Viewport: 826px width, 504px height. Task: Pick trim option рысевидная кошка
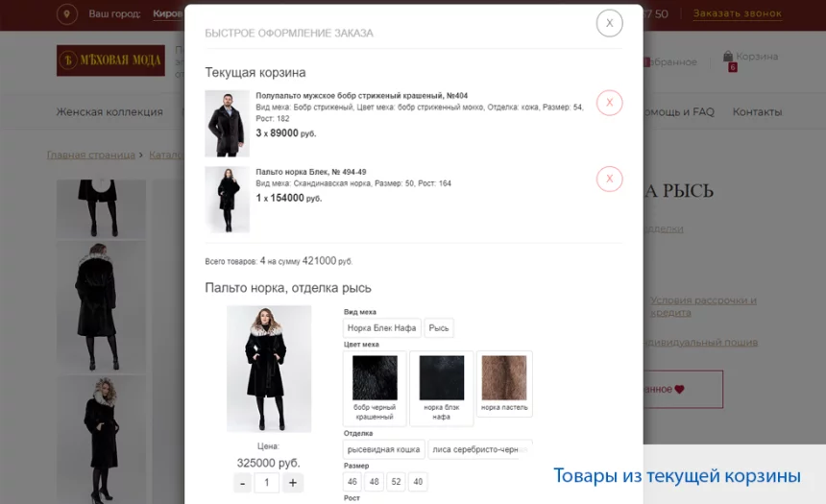click(x=383, y=449)
